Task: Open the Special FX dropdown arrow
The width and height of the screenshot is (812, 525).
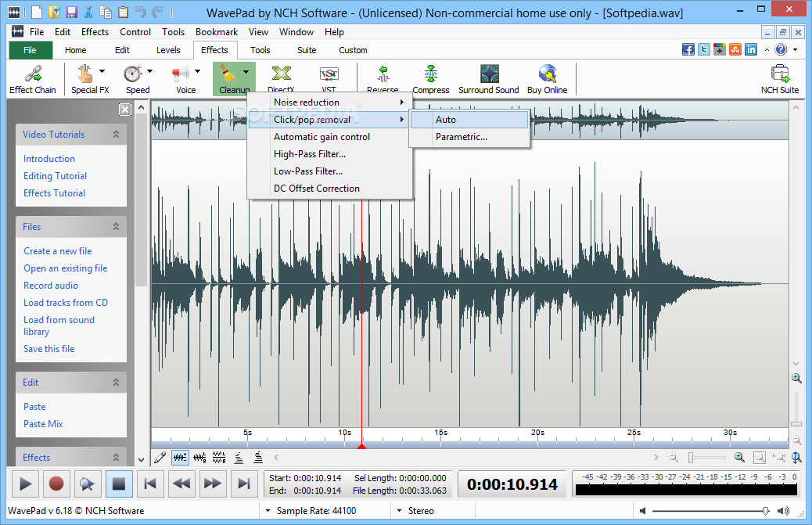Action: pos(102,71)
